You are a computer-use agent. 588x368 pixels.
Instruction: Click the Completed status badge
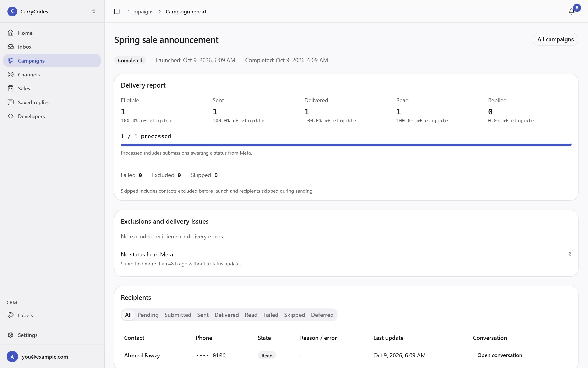[130, 60]
